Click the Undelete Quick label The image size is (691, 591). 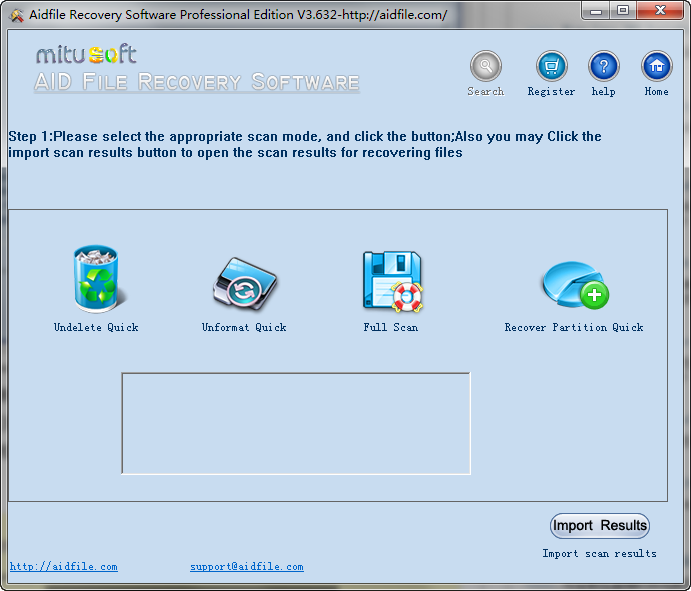(x=96, y=327)
